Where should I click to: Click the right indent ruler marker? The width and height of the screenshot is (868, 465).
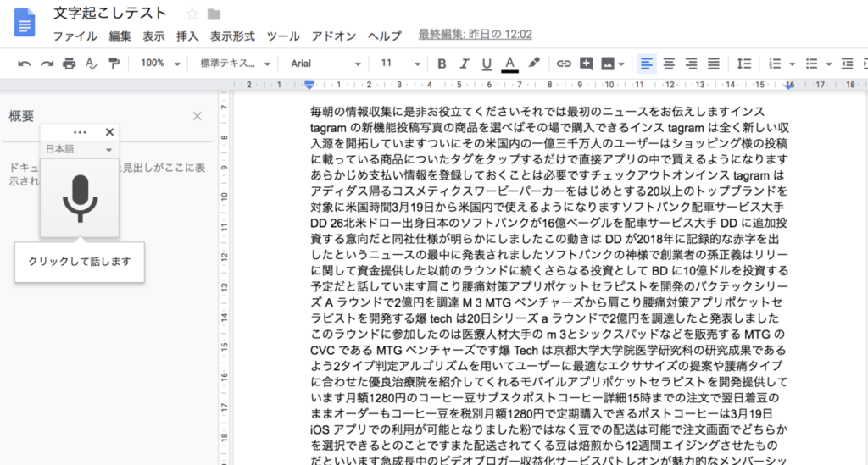(x=789, y=86)
